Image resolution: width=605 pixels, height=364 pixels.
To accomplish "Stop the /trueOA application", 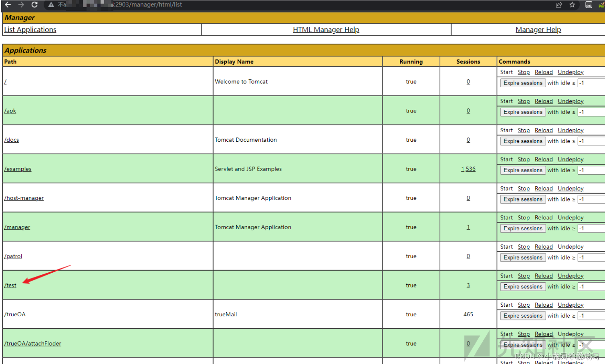I will [524, 305].
